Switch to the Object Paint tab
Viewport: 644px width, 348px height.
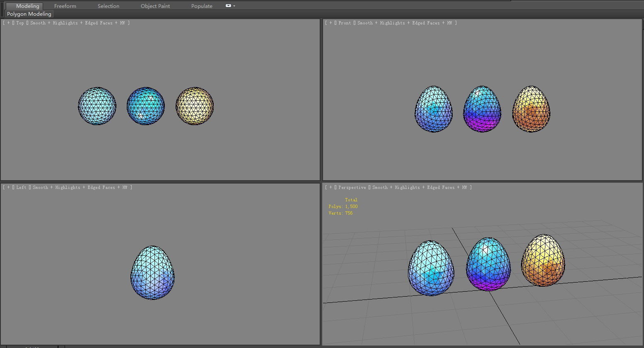point(155,6)
